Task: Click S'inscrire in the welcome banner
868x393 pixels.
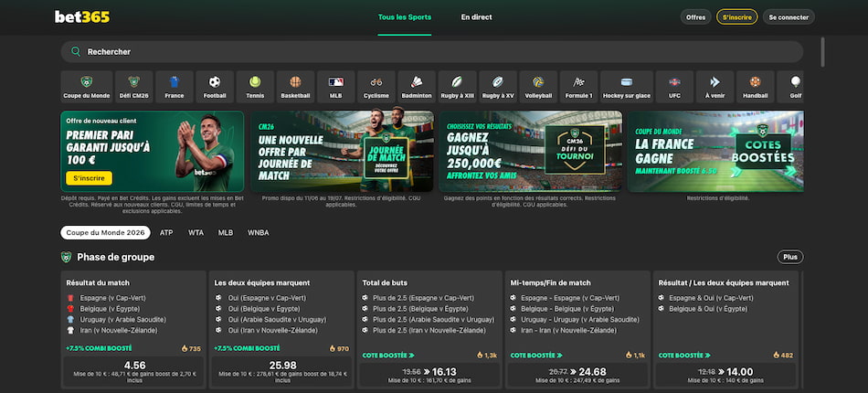Action: click(x=90, y=178)
